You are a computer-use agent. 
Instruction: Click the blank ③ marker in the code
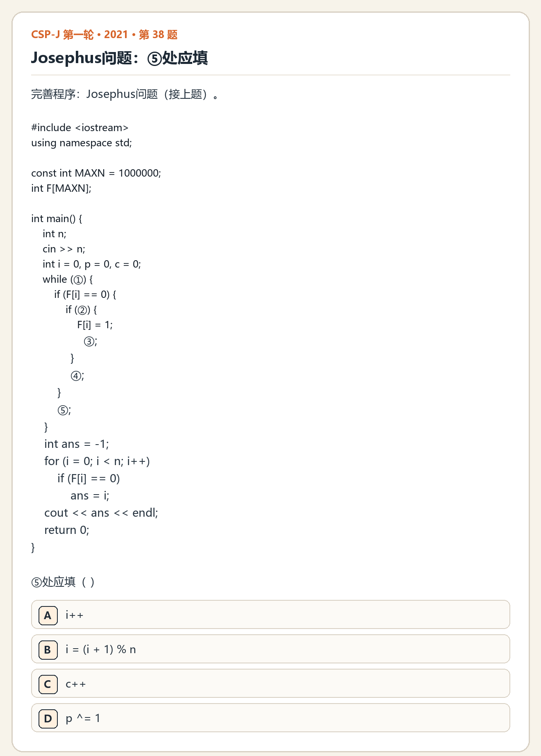[89, 341]
